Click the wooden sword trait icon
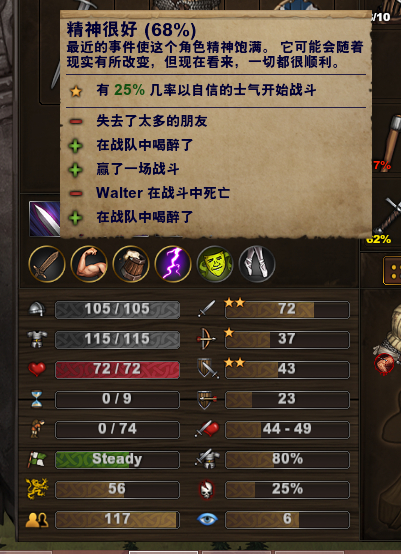The image size is (401, 554). click(47, 264)
